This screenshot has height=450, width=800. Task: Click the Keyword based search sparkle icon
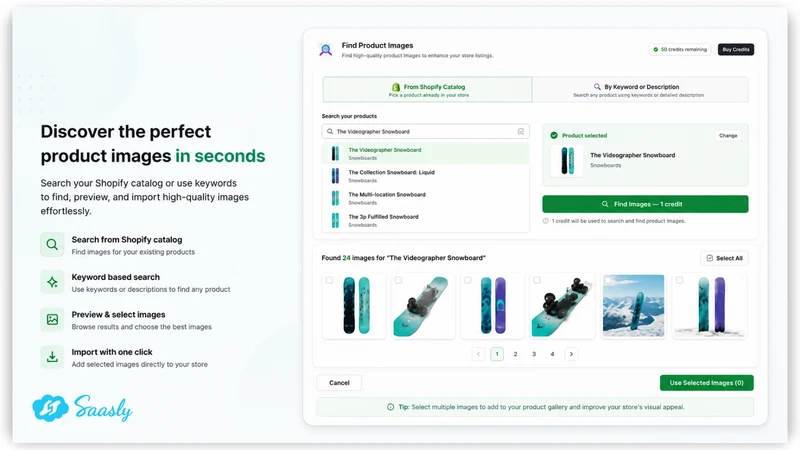point(52,282)
